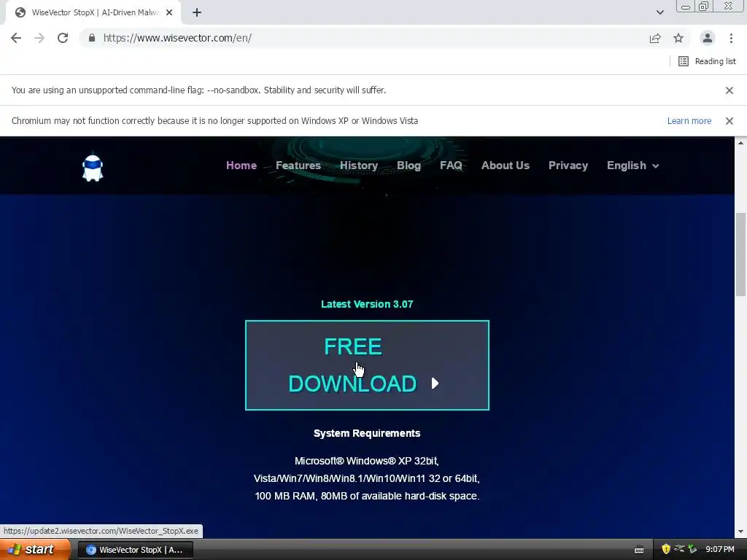747x560 pixels.
Task: Close the WiseVector StopX tab
Action: coord(169,12)
